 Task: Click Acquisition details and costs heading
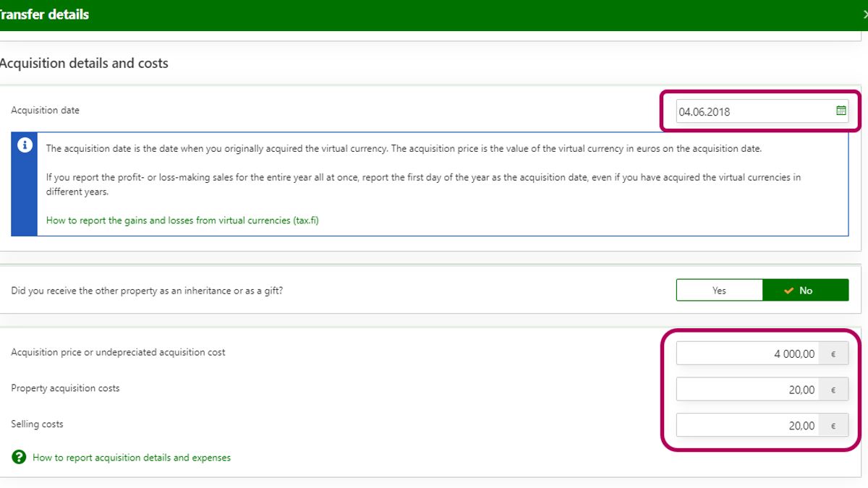[84, 64]
